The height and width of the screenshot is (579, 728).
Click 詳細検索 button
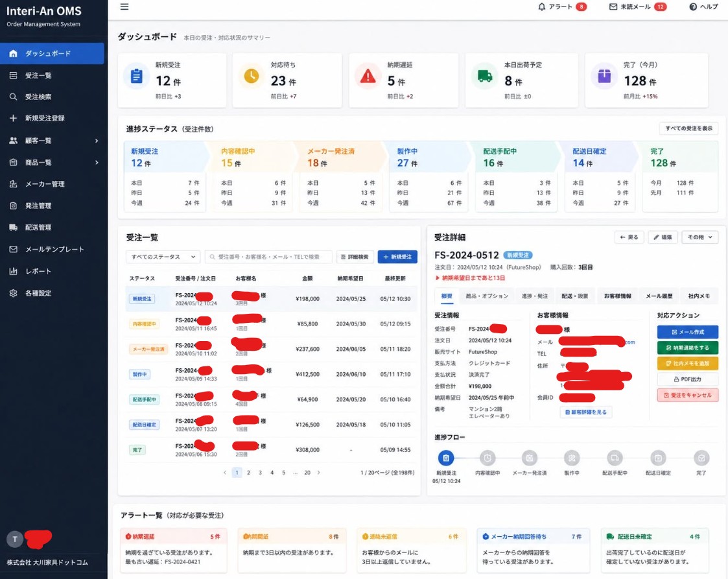click(355, 257)
